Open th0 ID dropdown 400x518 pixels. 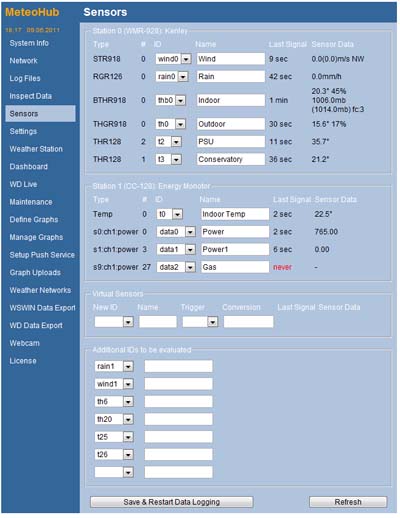(x=170, y=124)
